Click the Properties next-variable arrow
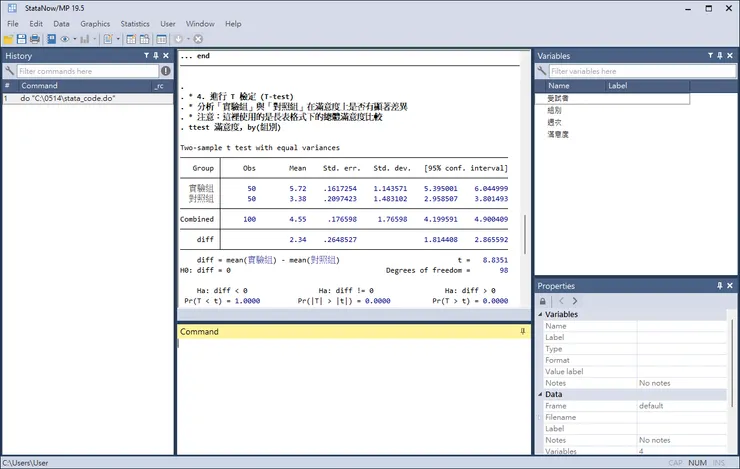Image resolution: width=740 pixels, height=469 pixels. point(574,301)
